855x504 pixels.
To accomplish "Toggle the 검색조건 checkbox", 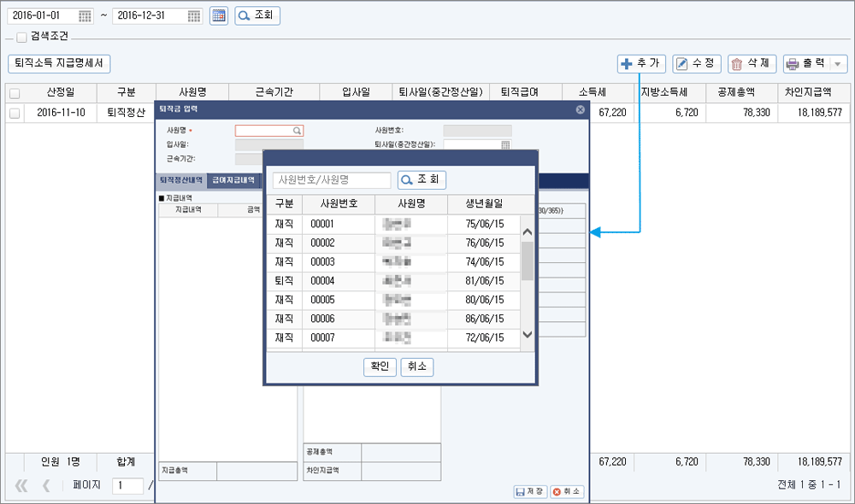I will pos(22,37).
